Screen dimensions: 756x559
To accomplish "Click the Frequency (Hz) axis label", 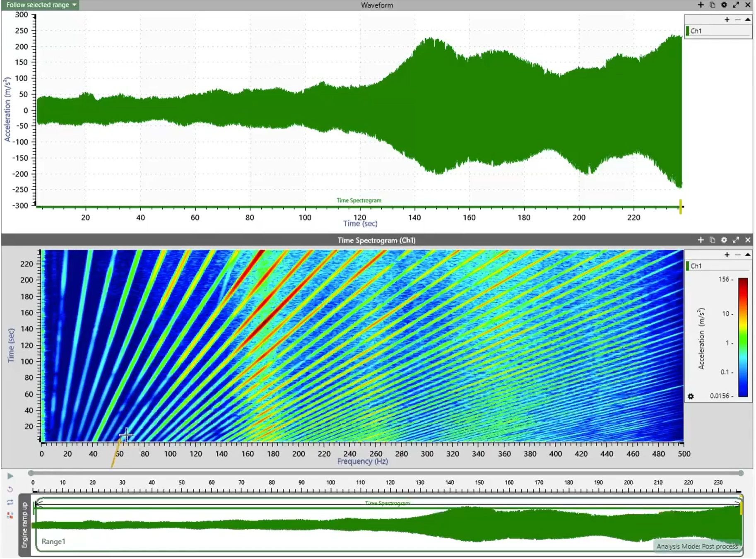I will click(363, 462).
